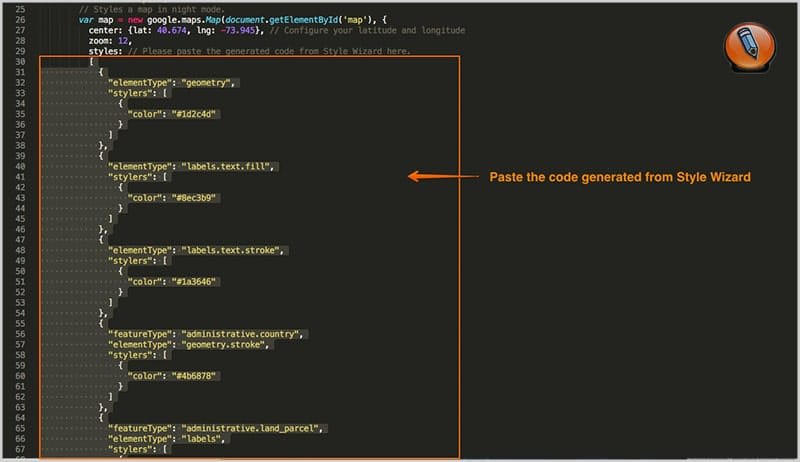Click the getElementById method call

(x=304, y=20)
